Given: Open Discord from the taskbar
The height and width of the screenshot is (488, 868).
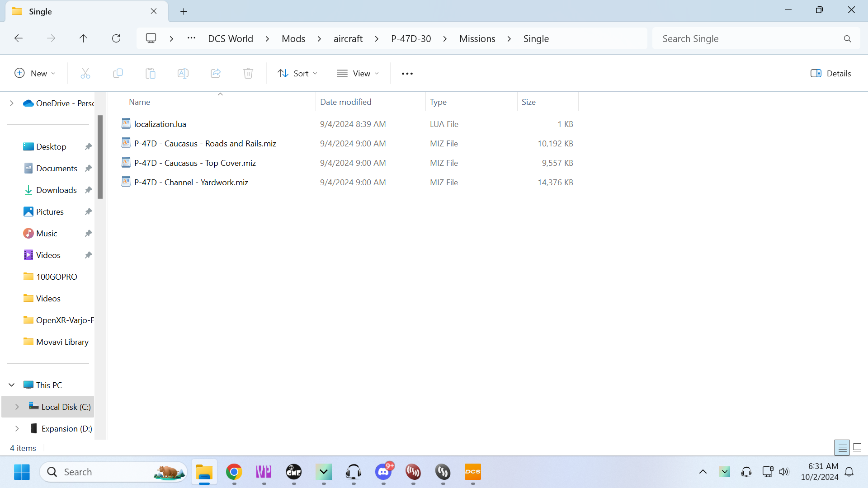Looking at the screenshot, I should click(x=384, y=472).
